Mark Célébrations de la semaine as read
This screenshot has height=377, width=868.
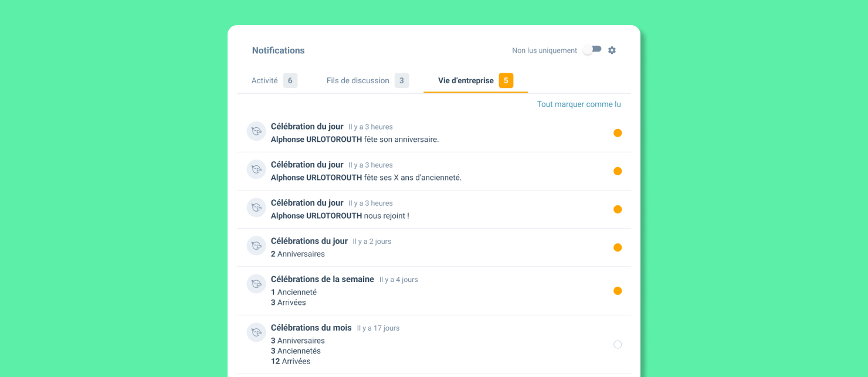(x=618, y=291)
